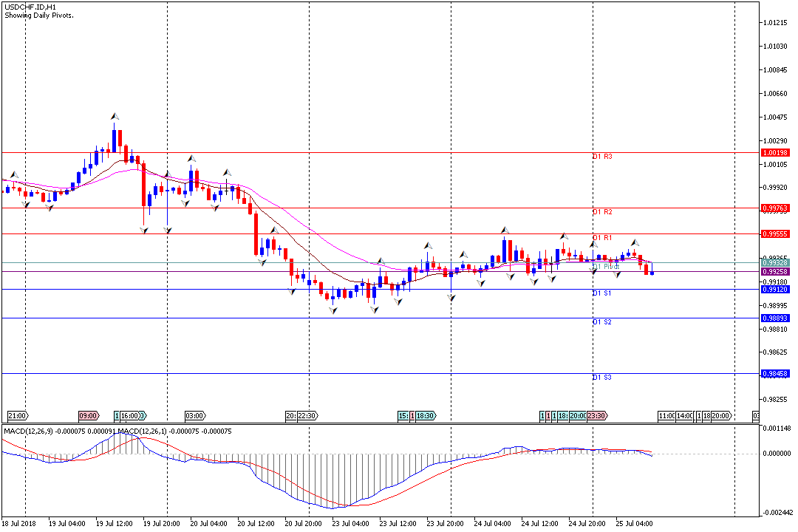Viewport: 798px width, 532px height.
Task: Click the blue 0.98893 price tag
Action: click(775, 318)
